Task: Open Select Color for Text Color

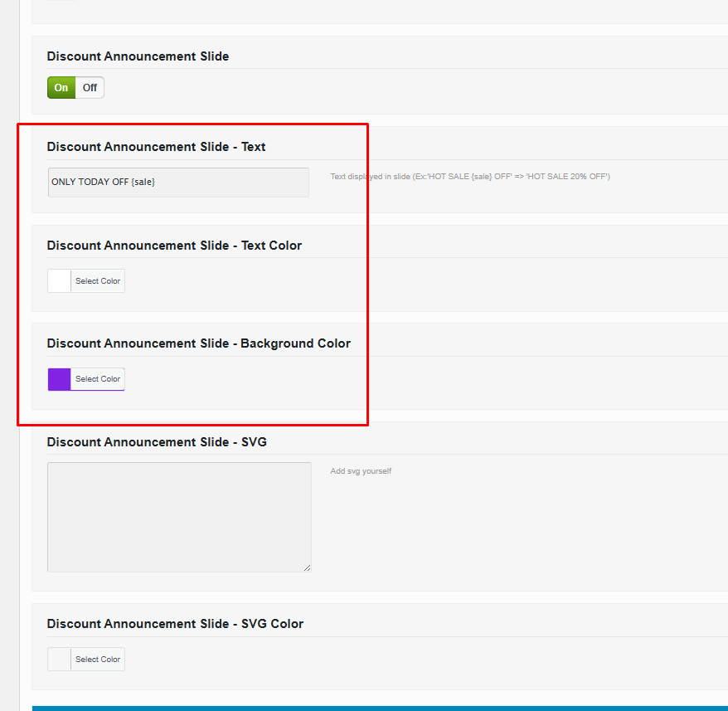Action: click(x=98, y=281)
